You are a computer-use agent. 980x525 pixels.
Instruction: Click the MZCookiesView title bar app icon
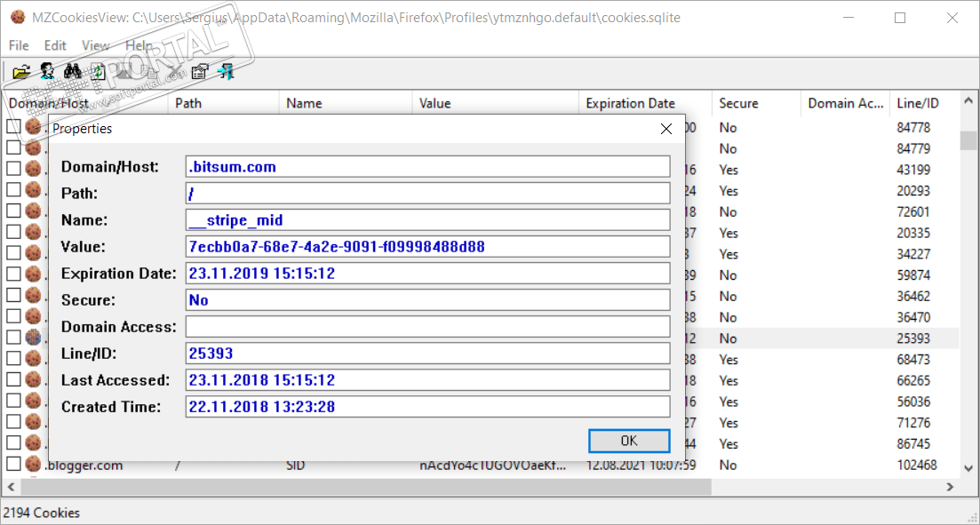(x=18, y=18)
